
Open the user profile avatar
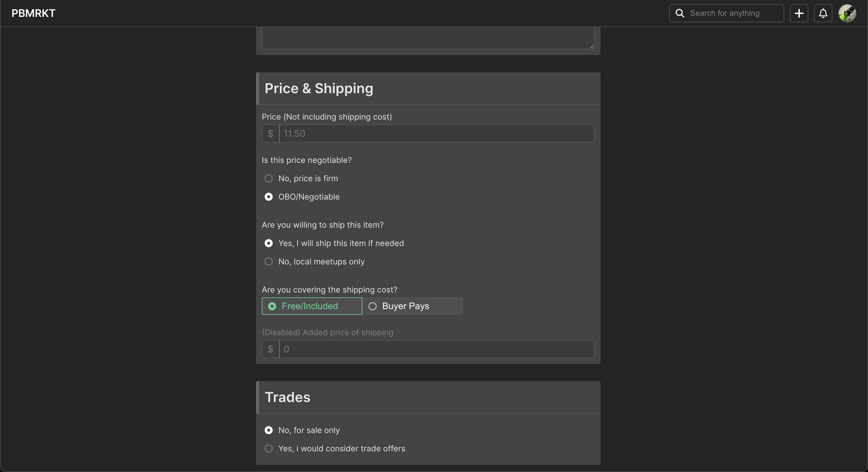coord(847,13)
